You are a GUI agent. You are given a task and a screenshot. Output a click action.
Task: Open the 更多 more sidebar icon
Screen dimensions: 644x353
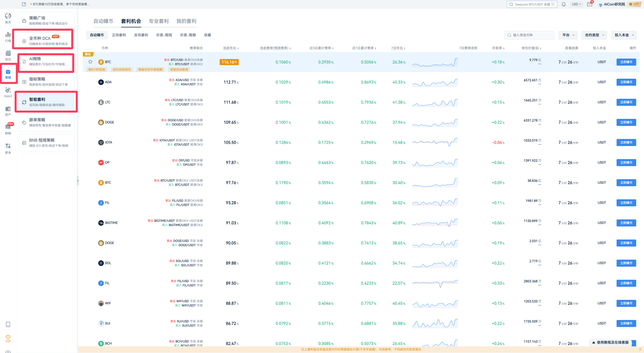(8, 149)
